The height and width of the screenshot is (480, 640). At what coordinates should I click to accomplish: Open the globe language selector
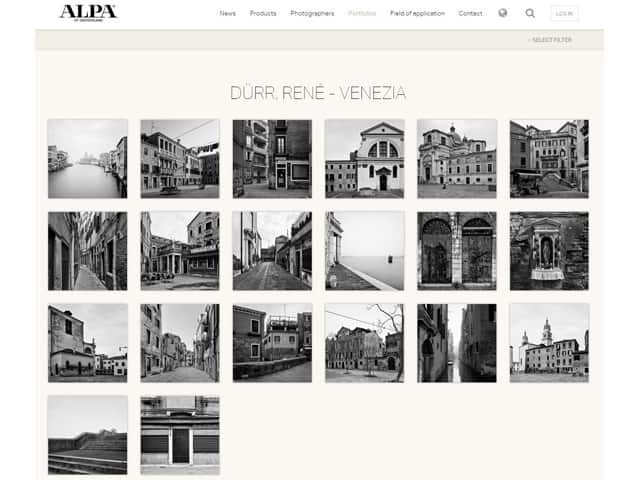point(502,14)
